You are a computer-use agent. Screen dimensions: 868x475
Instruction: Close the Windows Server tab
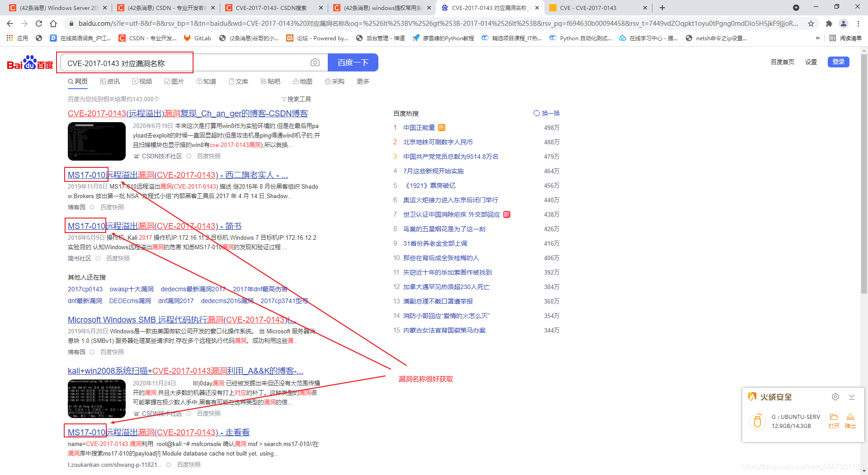105,8
